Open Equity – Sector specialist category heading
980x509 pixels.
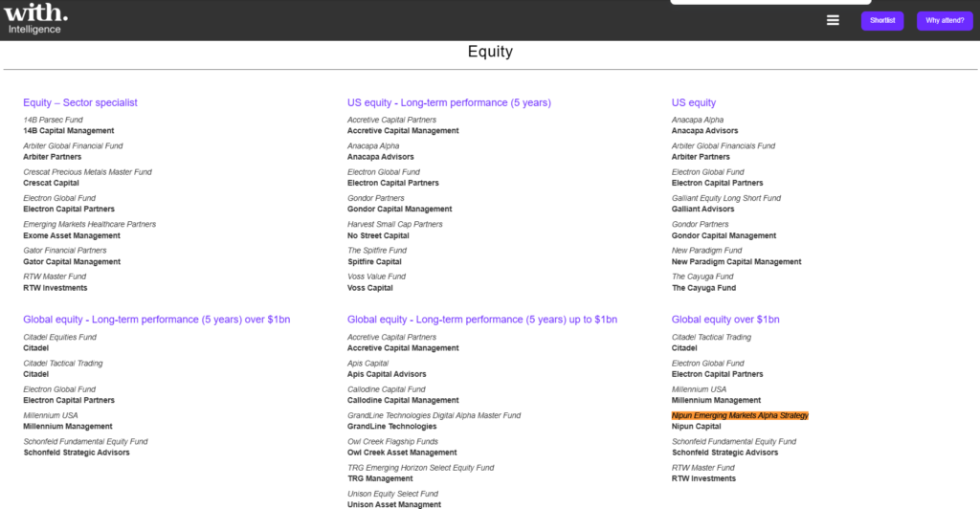(80, 102)
